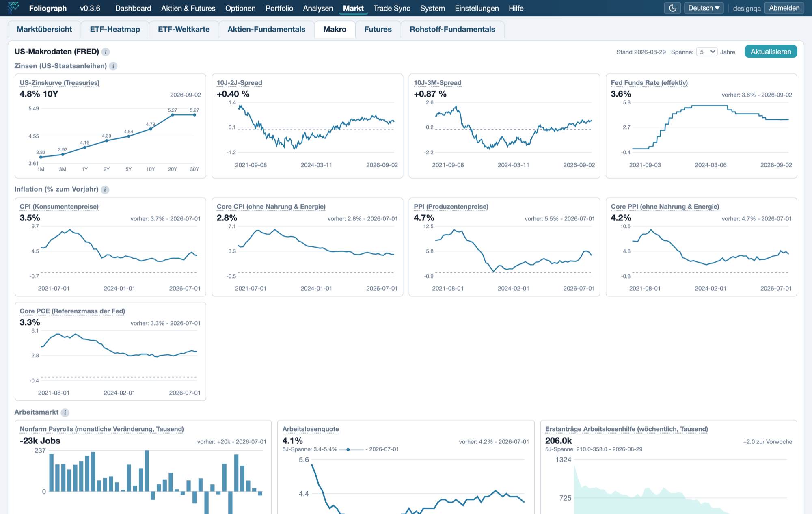Click the 10J-3M-Spread chart title

pyautogui.click(x=438, y=83)
